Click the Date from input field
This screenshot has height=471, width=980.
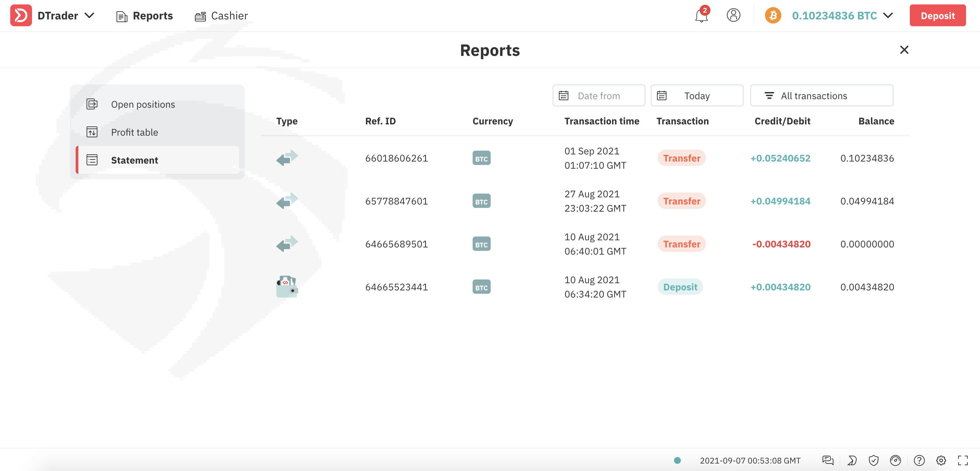(x=598, y=95)
